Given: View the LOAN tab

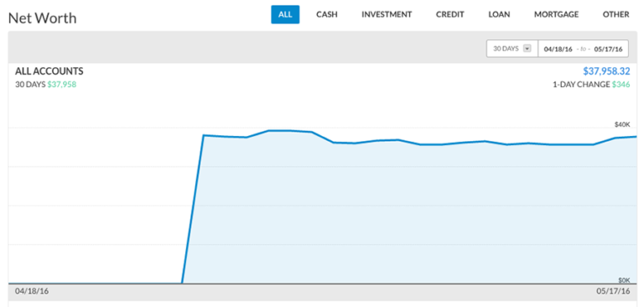Looking at the screenshot, I should [499, 14].
